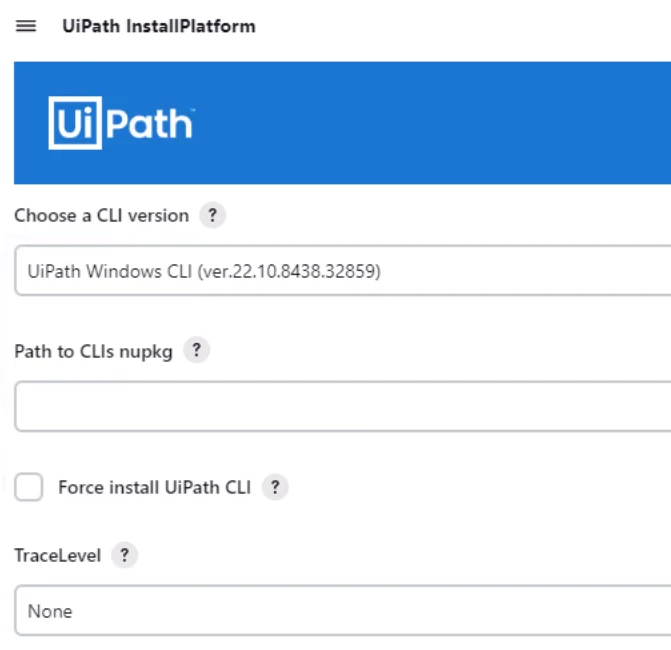
Task: Open the TraceLevel dropdown showing None
Action: coord(342,610)
